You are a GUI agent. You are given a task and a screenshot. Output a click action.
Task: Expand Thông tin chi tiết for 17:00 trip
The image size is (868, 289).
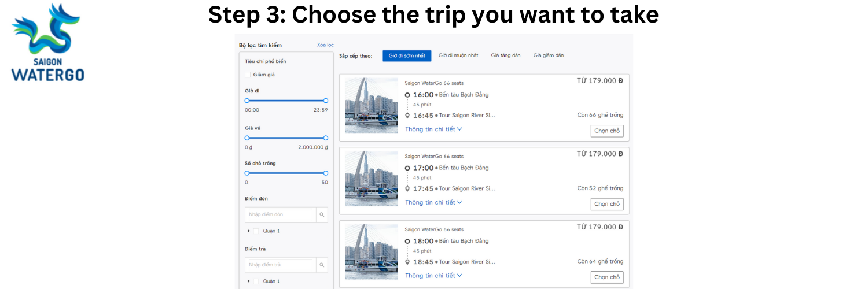(433, 203)
